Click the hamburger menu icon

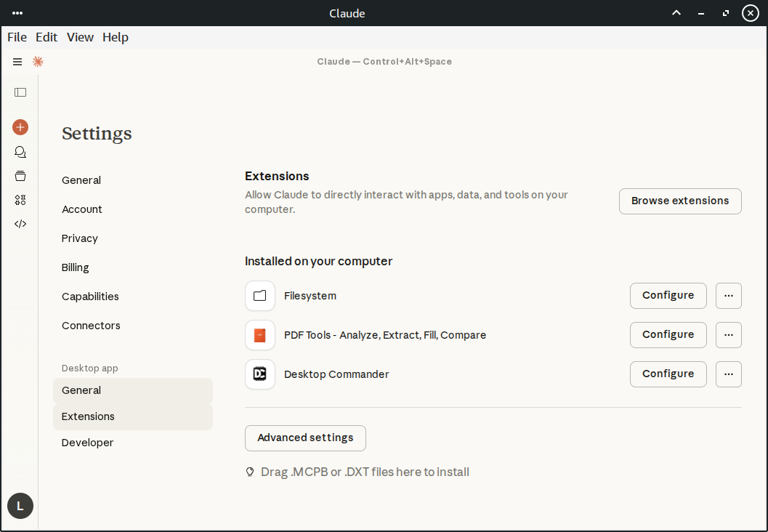coord(17,62)
